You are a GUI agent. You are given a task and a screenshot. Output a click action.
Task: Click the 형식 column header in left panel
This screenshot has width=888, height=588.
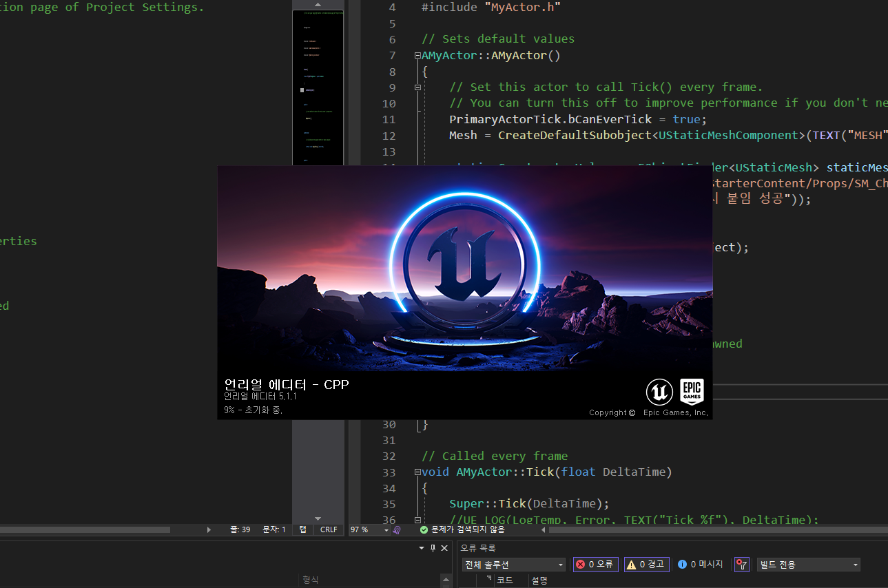point(311,580)
